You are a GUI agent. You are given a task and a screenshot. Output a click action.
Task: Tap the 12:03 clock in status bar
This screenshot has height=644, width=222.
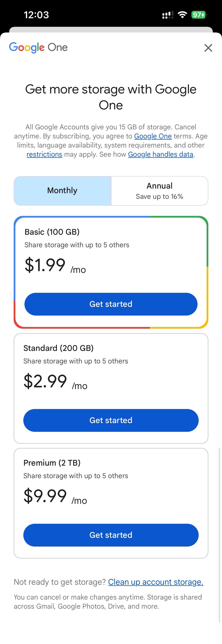coord(36,15)
